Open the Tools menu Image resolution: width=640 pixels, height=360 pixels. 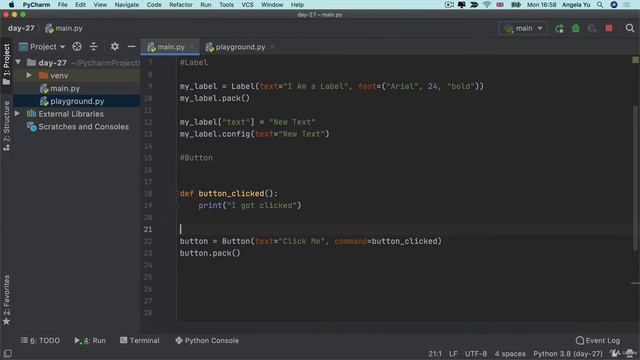226,5
